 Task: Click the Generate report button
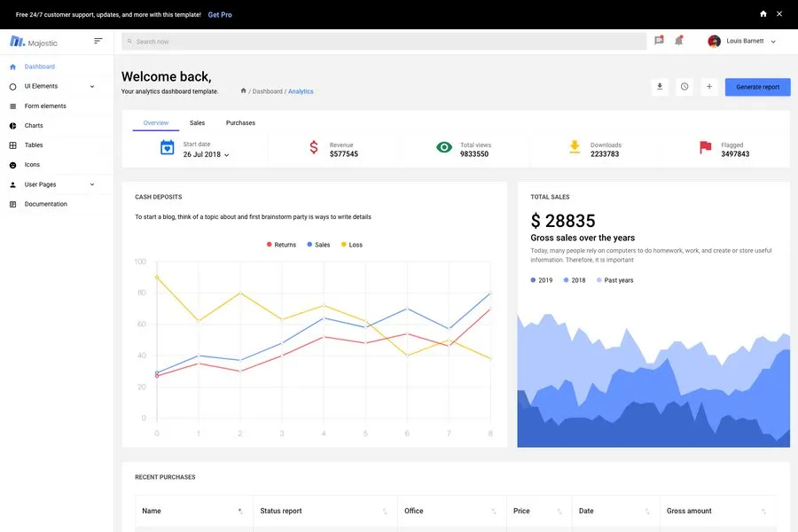tap(757, 87)
